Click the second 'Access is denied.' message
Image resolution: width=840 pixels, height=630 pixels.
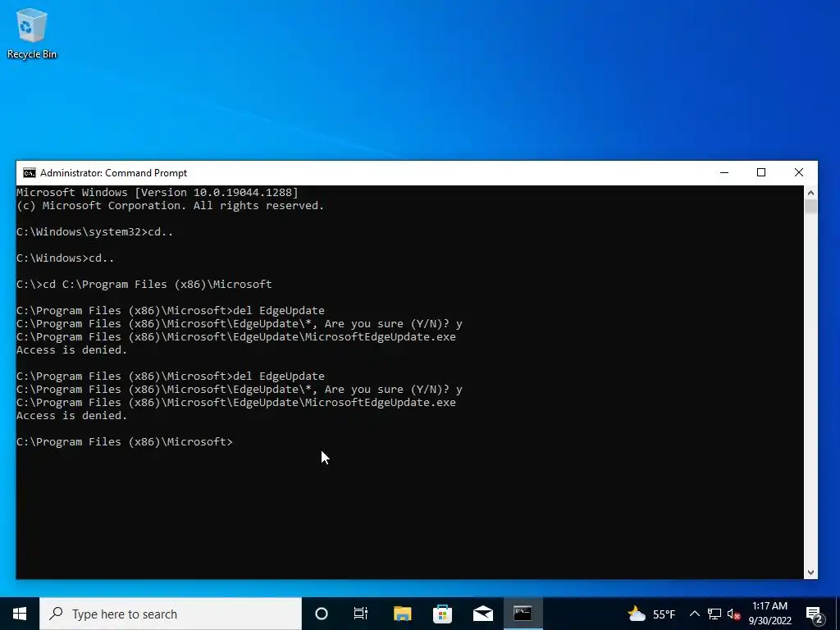pyautogui.click(x=72, y=416)
